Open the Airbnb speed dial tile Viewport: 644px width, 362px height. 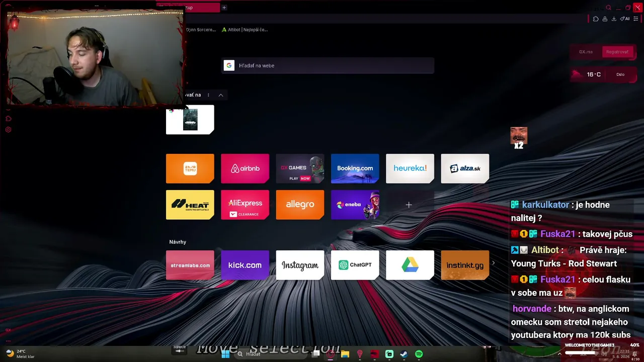coord(245,168)
